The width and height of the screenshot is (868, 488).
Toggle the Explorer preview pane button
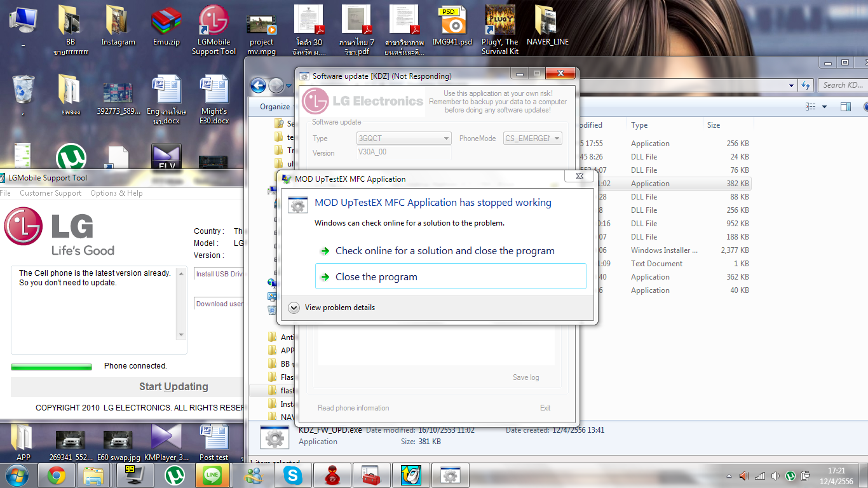pos(845,107)
